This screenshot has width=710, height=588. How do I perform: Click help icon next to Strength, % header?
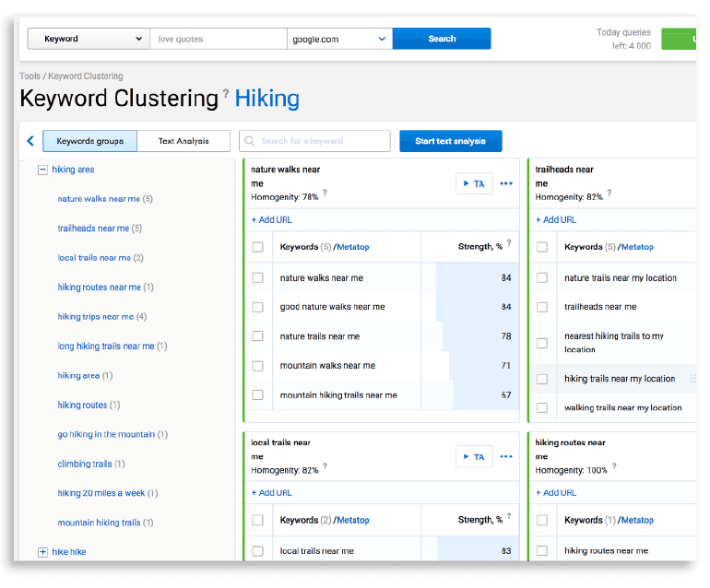[x=509, y=243]
